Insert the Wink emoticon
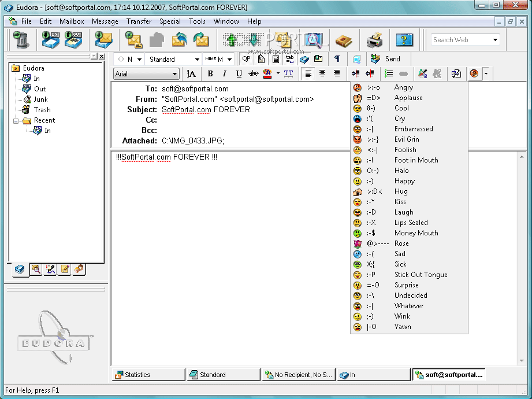Viewport: 532px width, 399px height. (x=409, y=316)
